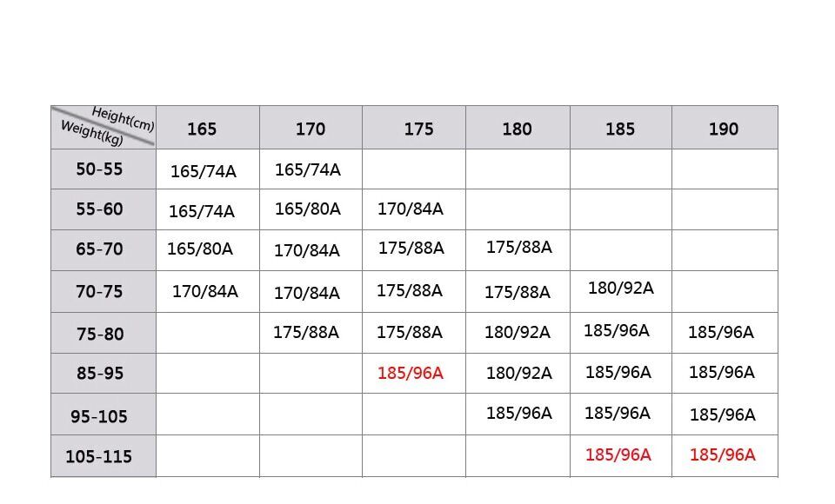Select 170/84A cell in 175 column

pos(411,209)
